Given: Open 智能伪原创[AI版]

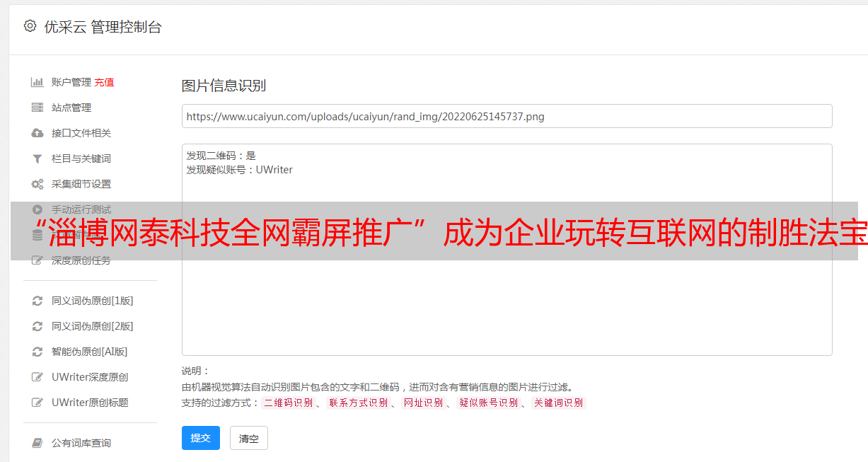Looking at the screenshot, I should pyautogui.click(x=90, y=352).
